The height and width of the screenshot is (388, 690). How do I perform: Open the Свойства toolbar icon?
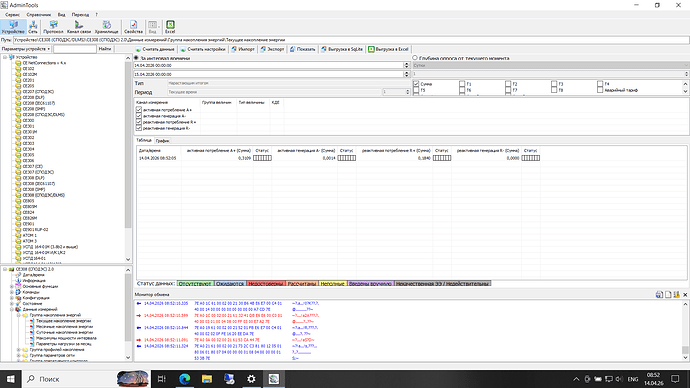[x=133, y=27]
